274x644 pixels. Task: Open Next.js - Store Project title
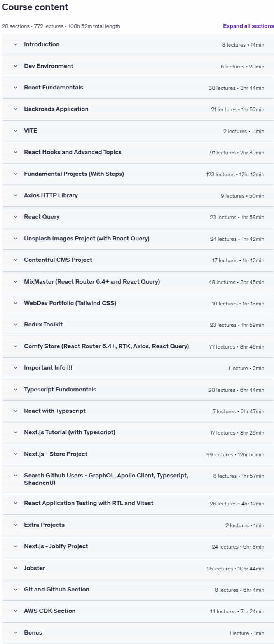tap(56, 454)
